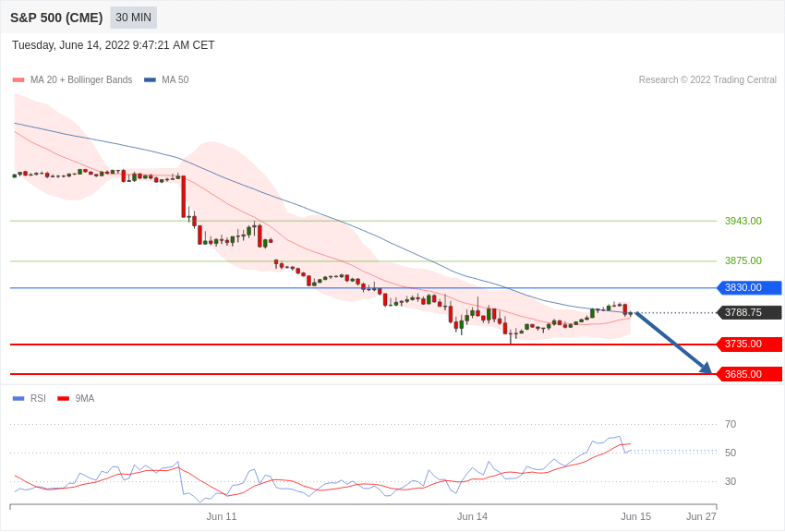This screenshot has height=532, width=785.
Task: Click the blue downward forecast arrow head
Action: coord(706,369)
